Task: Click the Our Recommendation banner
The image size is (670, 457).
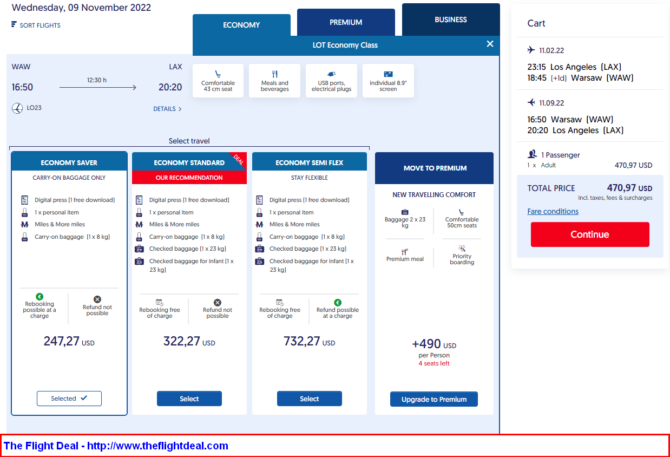Action: click(189, 178)
